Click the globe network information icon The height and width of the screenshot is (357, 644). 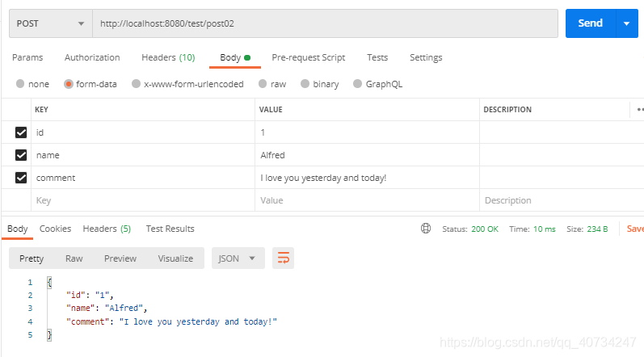coord(426,229)
